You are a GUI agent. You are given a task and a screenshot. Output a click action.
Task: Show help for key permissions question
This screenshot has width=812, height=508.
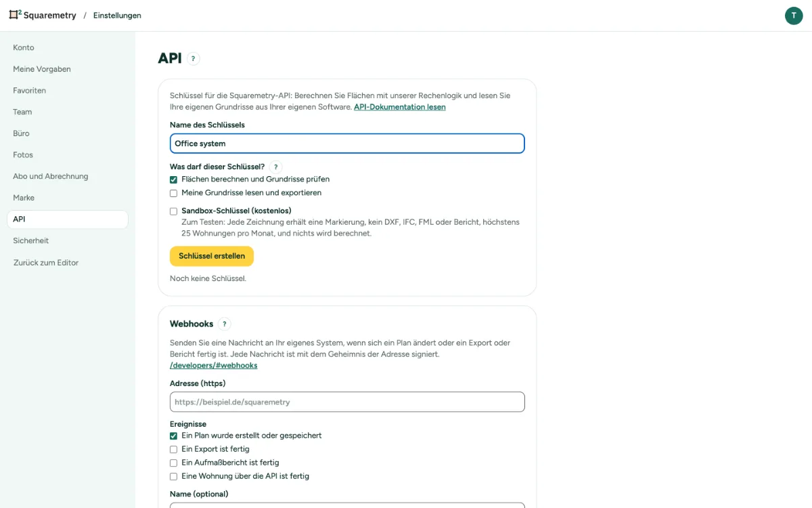(275, 167)
